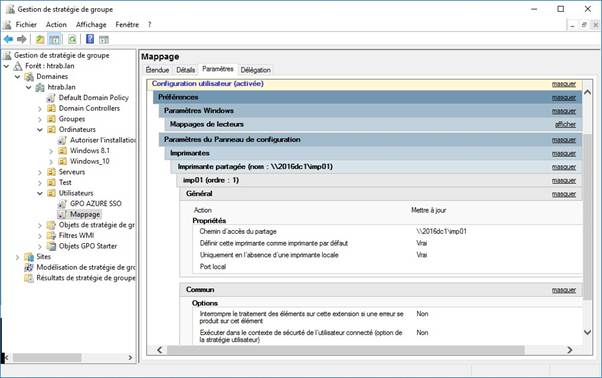This screenshot has height=378, width=602.
Task: Open the ? help menu
Action: tap(149, 25)
